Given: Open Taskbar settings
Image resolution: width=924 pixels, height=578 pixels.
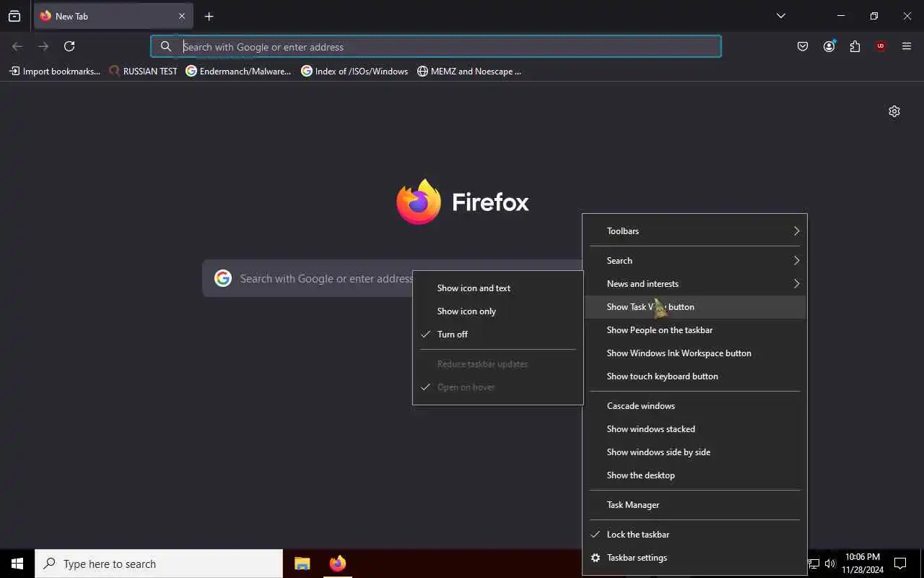Looking at the screenshot, I should pyautogui.click(x=695, y=558).
